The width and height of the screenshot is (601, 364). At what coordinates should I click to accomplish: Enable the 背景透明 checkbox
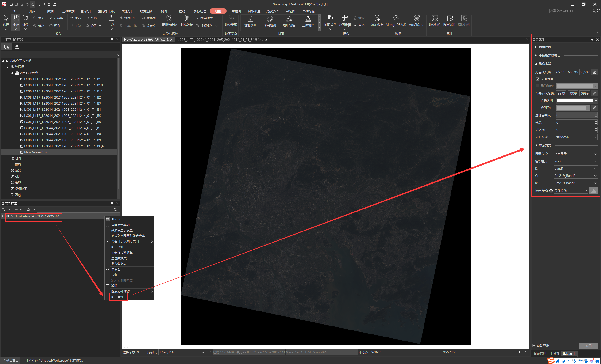(x=538, y=100)
